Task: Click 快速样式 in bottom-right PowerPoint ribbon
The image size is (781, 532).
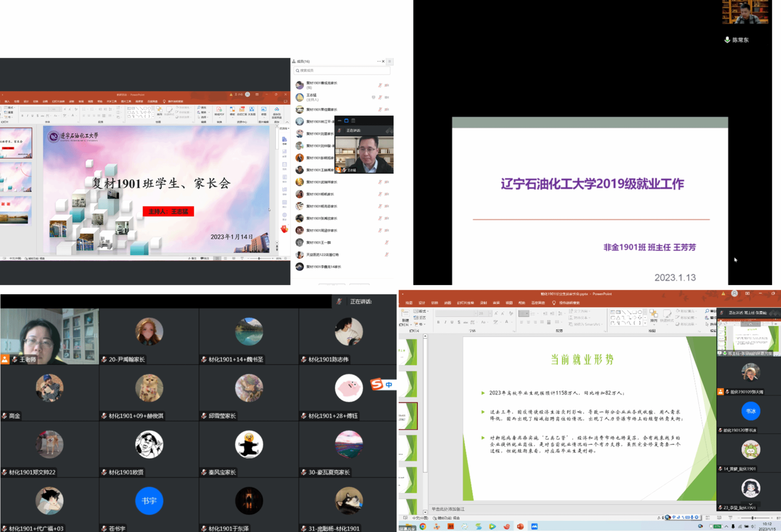Action: point(667,316)
